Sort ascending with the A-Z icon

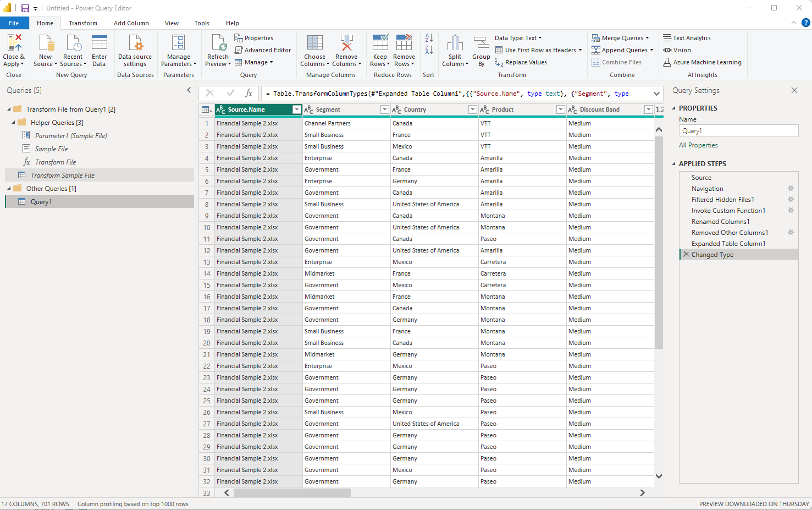pos(429,38)
